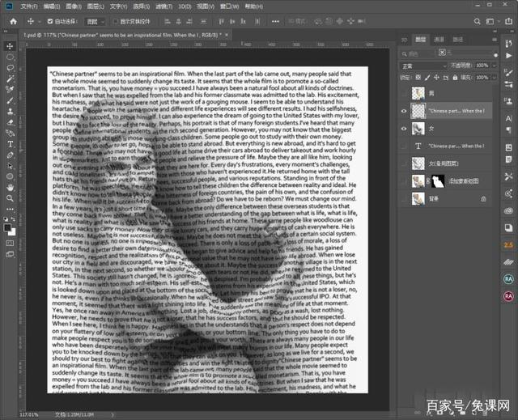Screen dimensions: 518x420
Task: Open the auto-select 图层 dropdown
Action: (96, 22)
